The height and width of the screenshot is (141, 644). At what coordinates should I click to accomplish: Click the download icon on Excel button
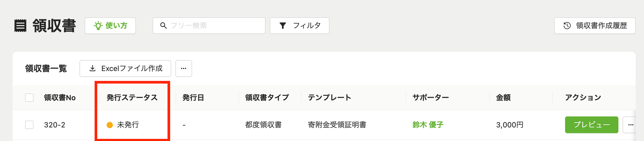[x=92, y=68]
